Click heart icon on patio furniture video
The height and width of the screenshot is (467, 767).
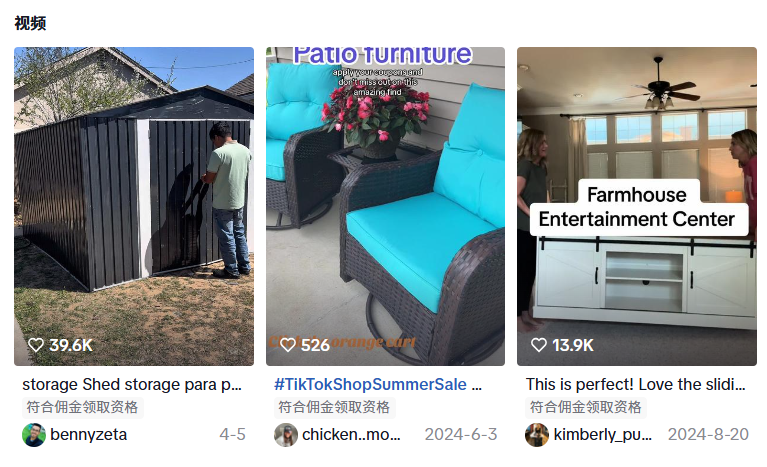(287, 345)
